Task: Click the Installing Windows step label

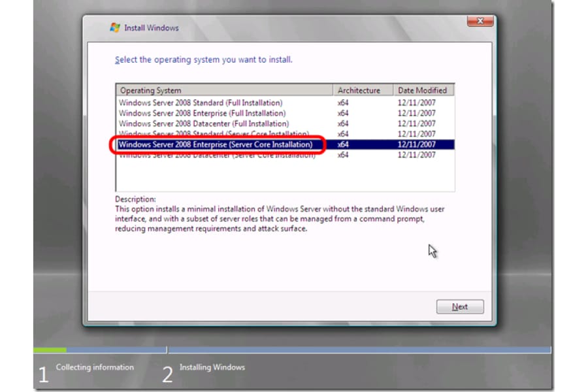Action: [212, 367]
